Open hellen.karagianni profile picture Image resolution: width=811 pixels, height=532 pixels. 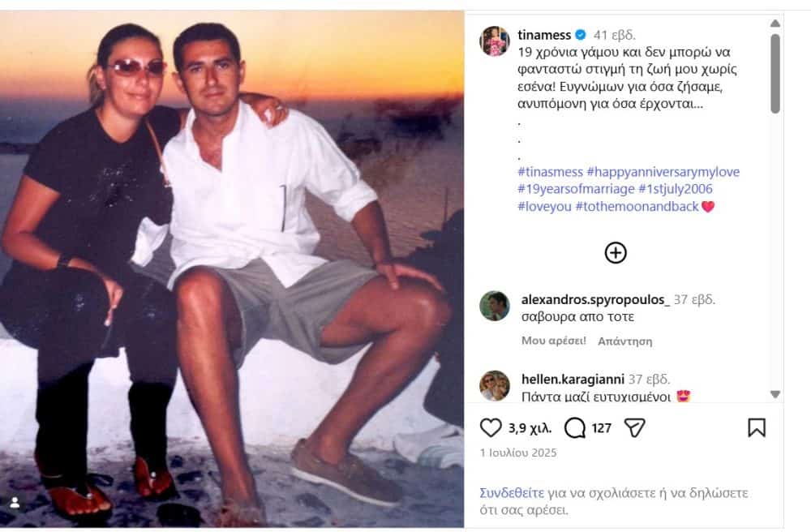pos(495,386)
